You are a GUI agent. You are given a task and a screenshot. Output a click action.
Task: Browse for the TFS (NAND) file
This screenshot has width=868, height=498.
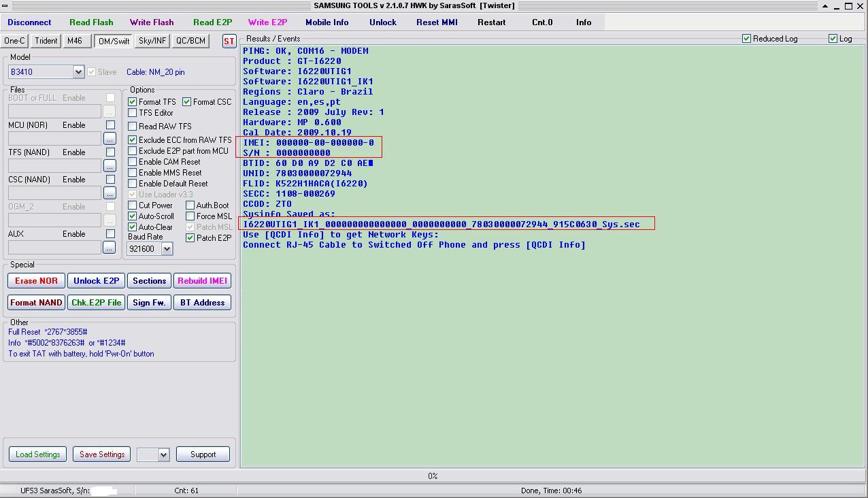point(109,165)
